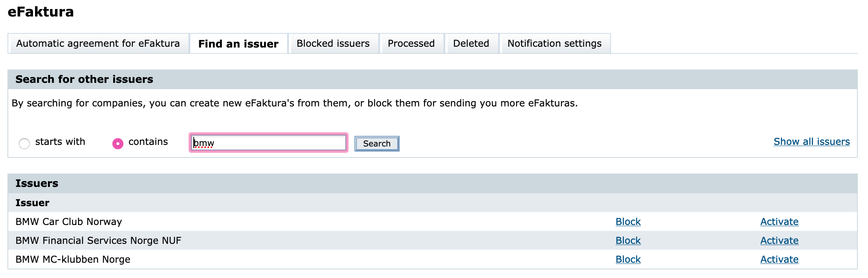Open the Show all issuers link

[811, 142]
